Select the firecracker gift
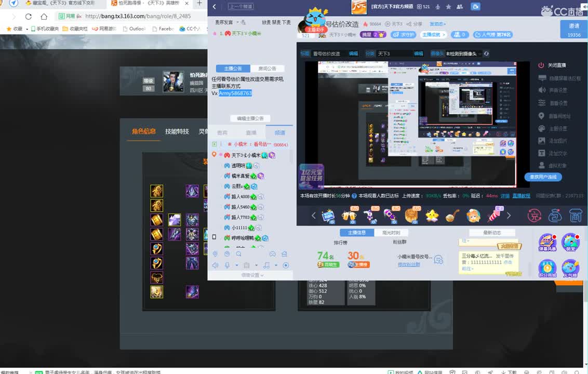 [x=495, y=216]
